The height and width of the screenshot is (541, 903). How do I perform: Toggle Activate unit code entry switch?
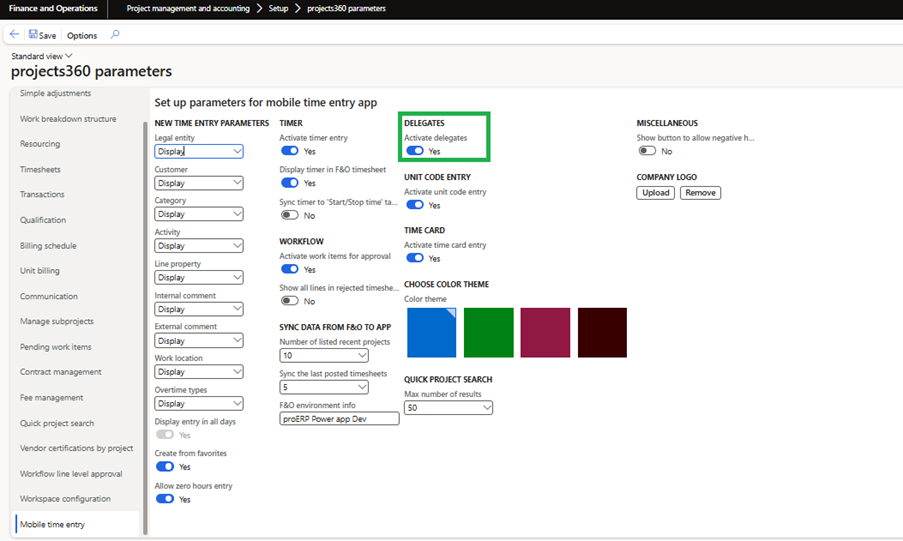coord(415,205)
